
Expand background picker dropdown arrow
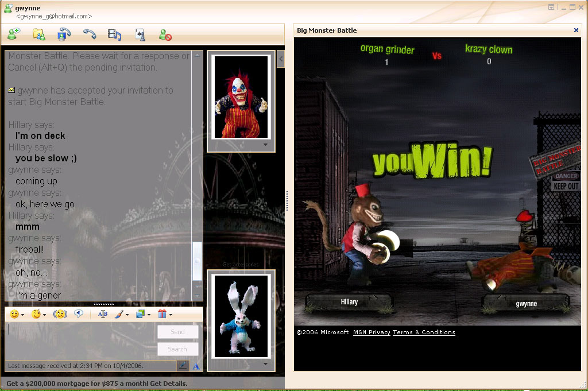coord(149,315)
